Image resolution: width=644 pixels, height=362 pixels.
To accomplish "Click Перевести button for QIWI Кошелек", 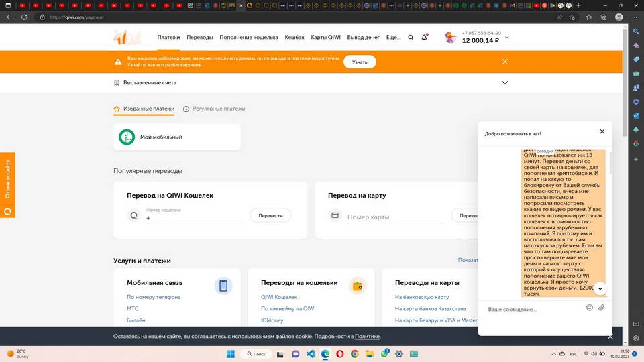I will pos(270,215).
